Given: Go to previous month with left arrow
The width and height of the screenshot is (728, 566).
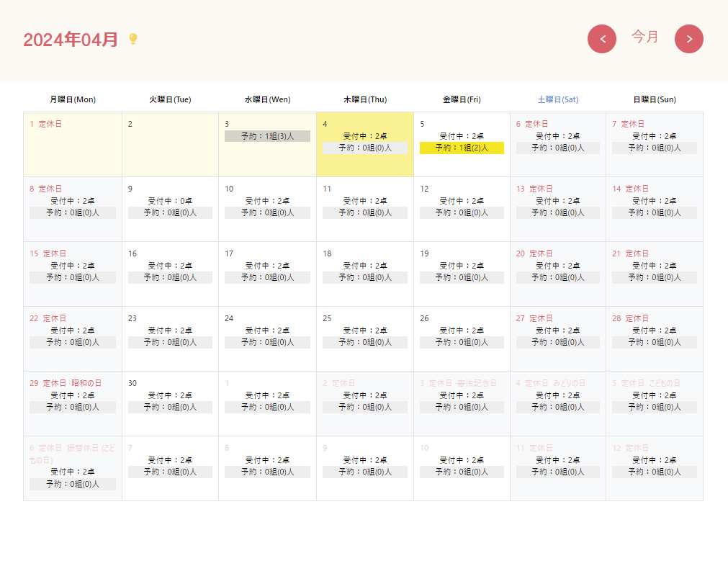Looking at the screenshot, I should point(602,39).
